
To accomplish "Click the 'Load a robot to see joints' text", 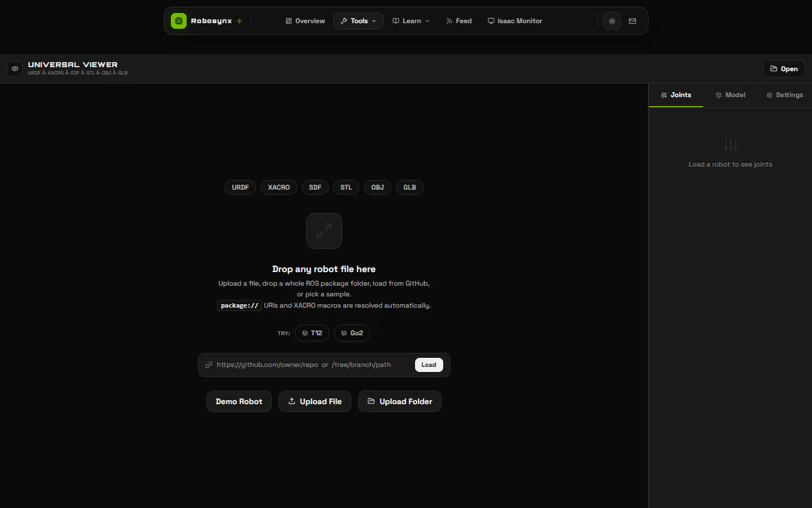I will coord(730,164).
